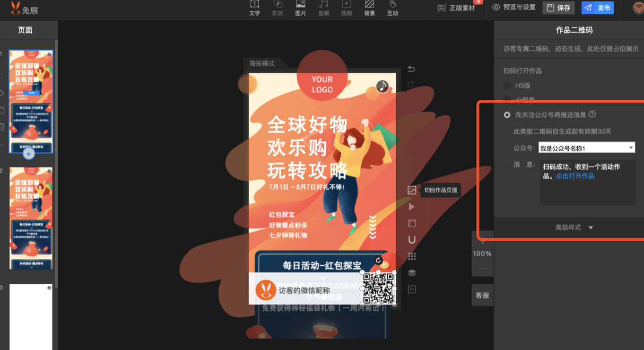Select 先关注公众号再推送消息 radio option
This screenshot has height=350, width=644.
tap(507, 115)
